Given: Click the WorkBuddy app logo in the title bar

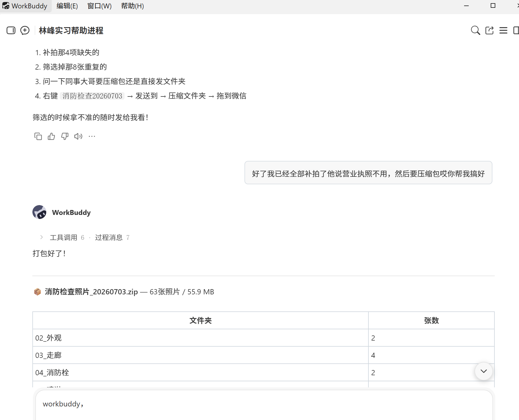Looking at the screenshot, I should pyautogui.click(x=6, y=6).
